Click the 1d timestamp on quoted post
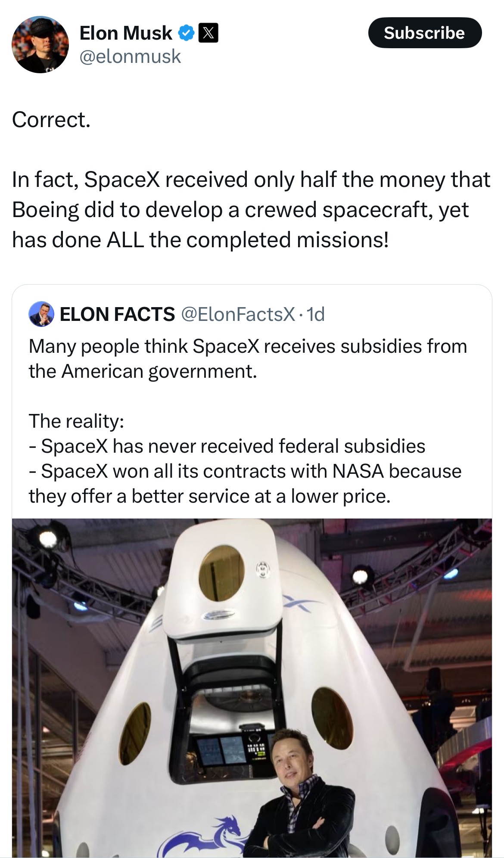Screen dimensions: 504x858 pos(315,314)
